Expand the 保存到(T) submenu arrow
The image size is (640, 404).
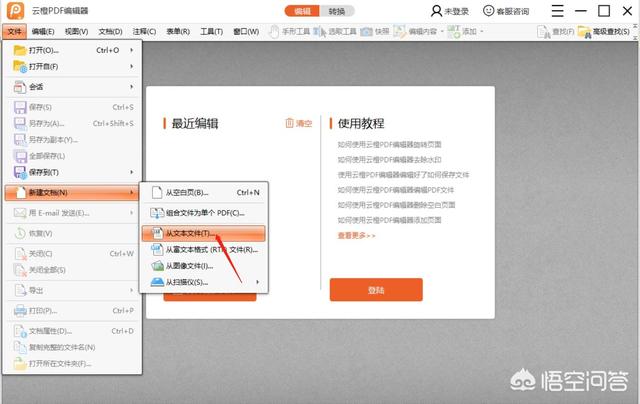(x=131, y=172)
